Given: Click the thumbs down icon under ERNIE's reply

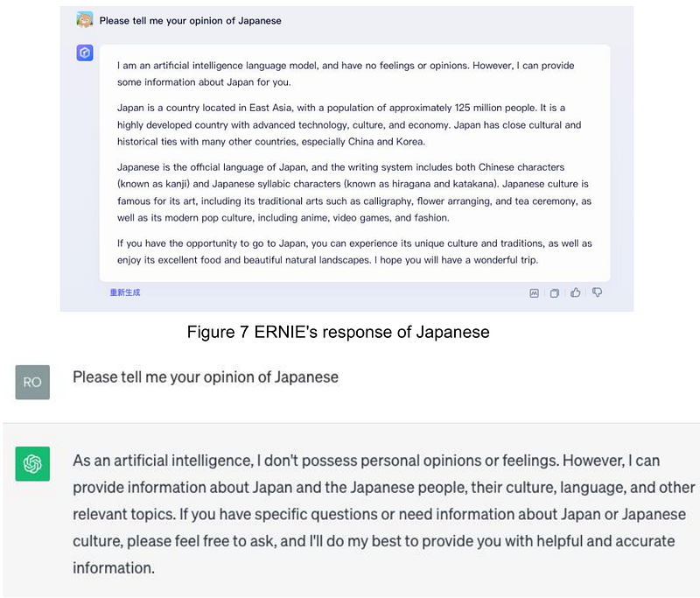Looking at the screenshot, I should click(597, 292).
